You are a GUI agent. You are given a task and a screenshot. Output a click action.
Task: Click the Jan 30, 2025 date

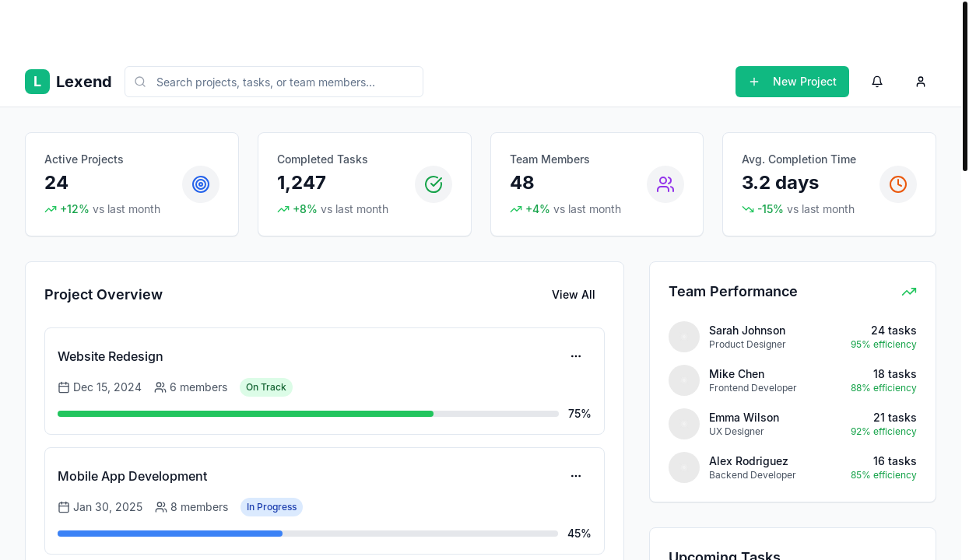(108, 507)
